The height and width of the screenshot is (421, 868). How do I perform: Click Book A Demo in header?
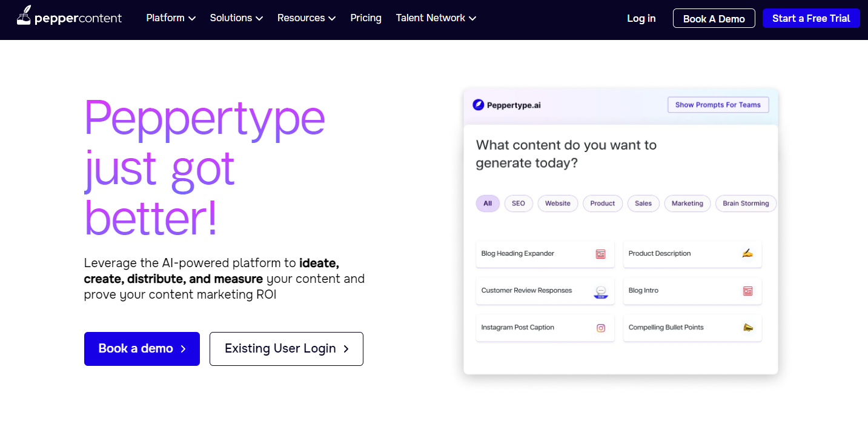714,18
